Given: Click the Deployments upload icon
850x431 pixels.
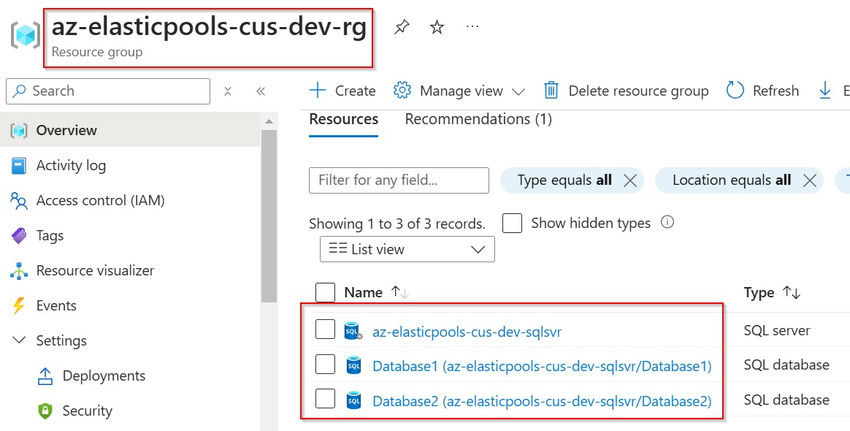Looking at the screenshot, I should 45,376.
